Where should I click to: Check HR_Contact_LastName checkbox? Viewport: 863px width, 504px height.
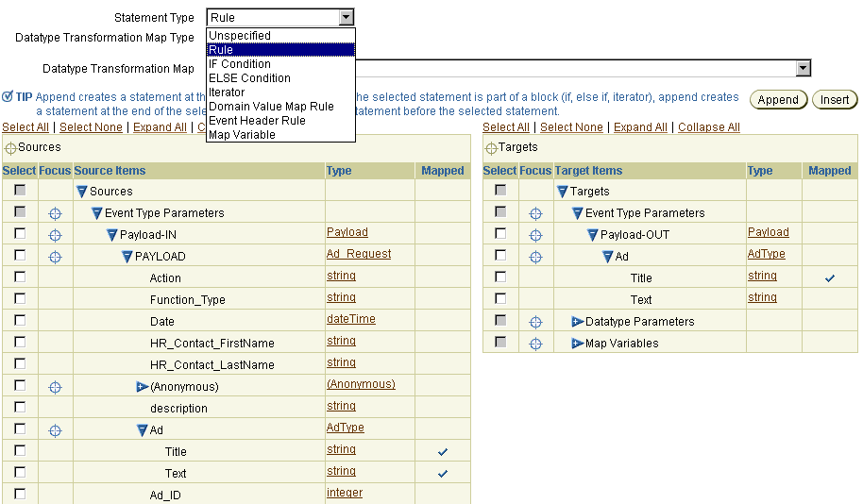coord(20,363)
